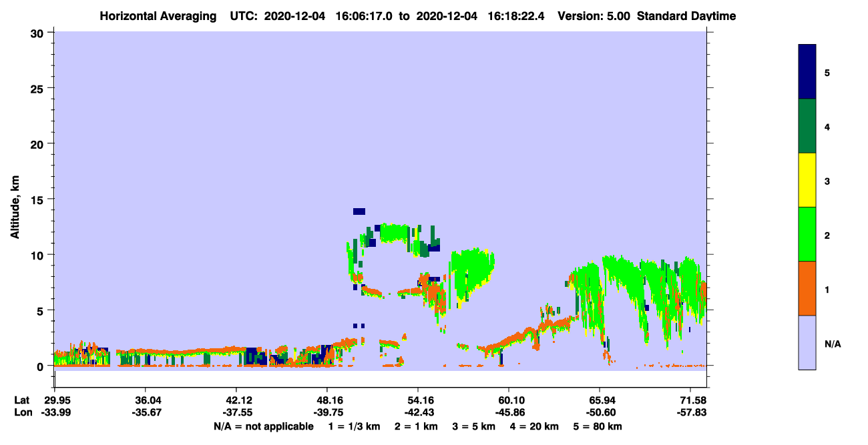The height and width of the screenshot is (445, 868).
Task: Click the color bar label 3
Action: click(x=827, y=181)
